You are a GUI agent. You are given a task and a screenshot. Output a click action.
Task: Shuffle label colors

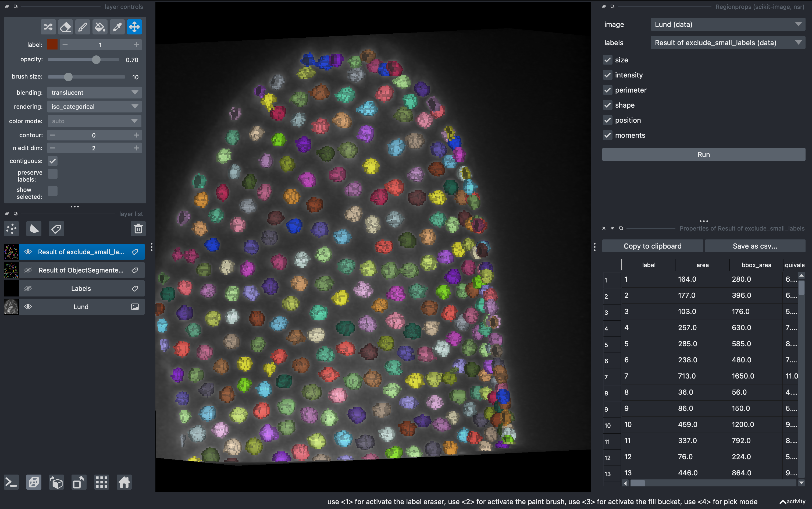[x=48, y=27]
